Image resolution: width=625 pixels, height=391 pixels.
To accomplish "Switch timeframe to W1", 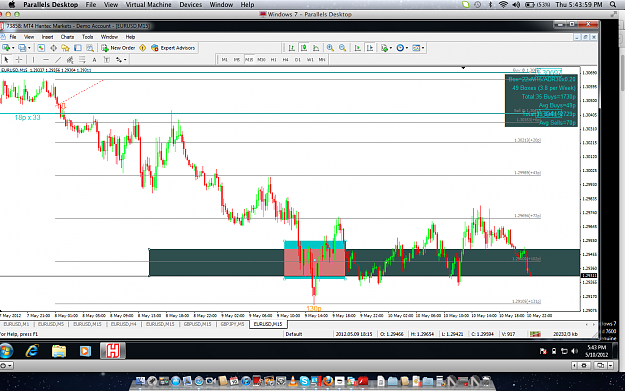I will [310, 60].
